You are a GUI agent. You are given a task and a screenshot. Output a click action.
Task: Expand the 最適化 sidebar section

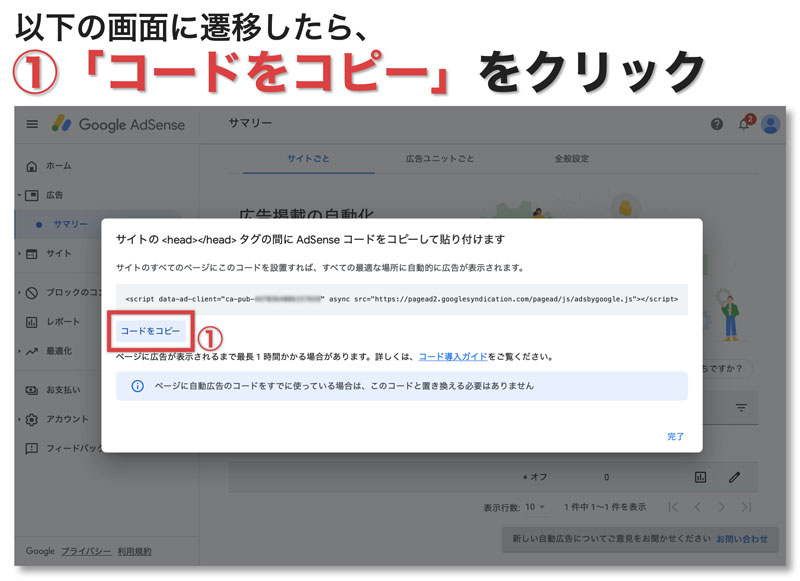pos(19,351)
